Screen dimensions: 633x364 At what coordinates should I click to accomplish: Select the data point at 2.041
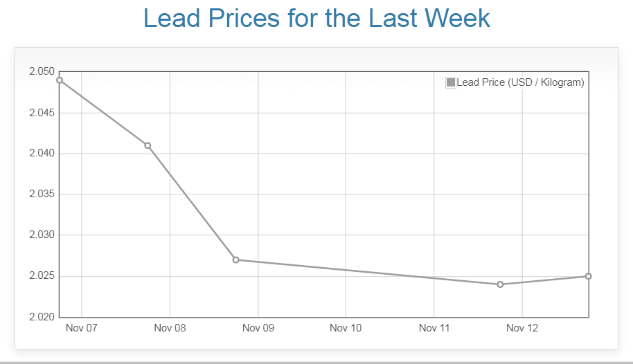click(x=148, y=145)
